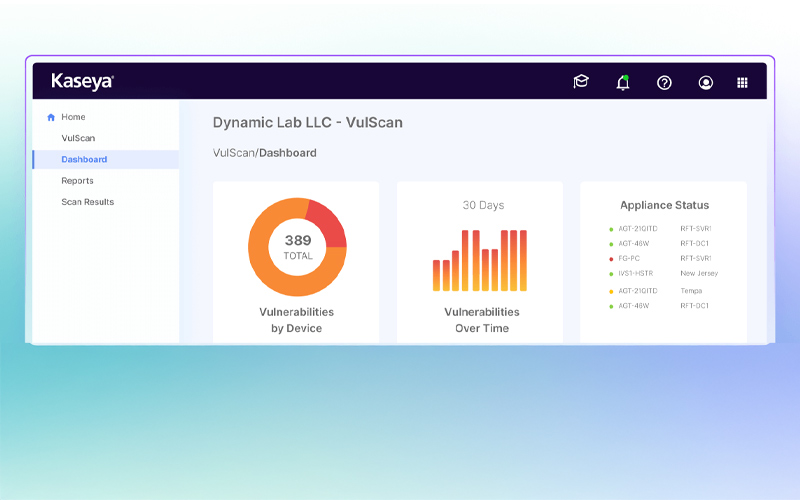Click the help question mark icon

pyautogui.click(x=664, y=82)
